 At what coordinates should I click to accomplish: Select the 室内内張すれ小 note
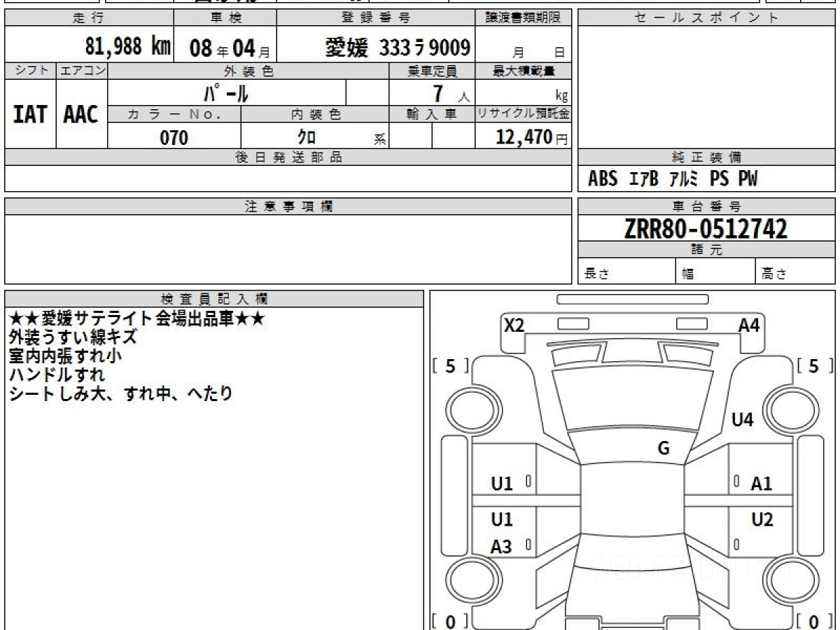(65, 356)
